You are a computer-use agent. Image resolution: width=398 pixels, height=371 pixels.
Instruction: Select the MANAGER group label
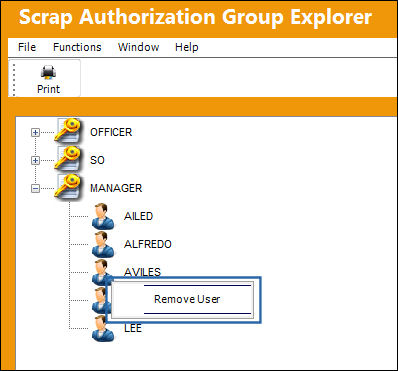point(116,188)
